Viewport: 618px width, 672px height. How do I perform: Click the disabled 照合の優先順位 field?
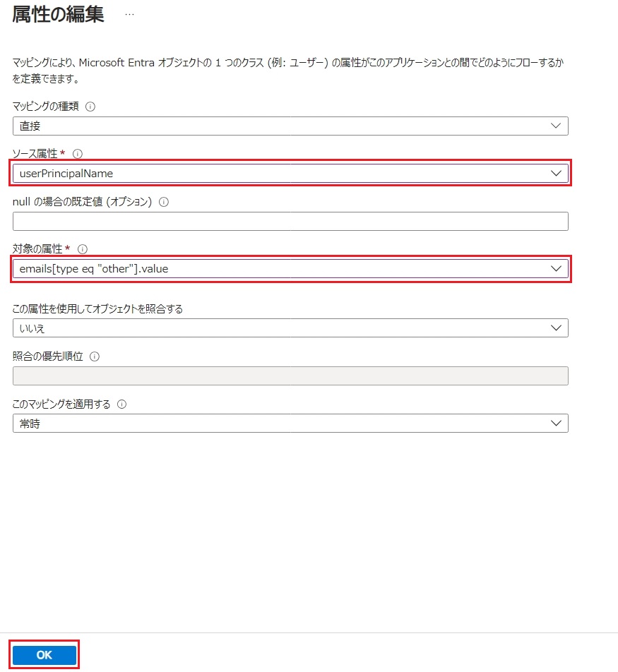tap(290, 376)
